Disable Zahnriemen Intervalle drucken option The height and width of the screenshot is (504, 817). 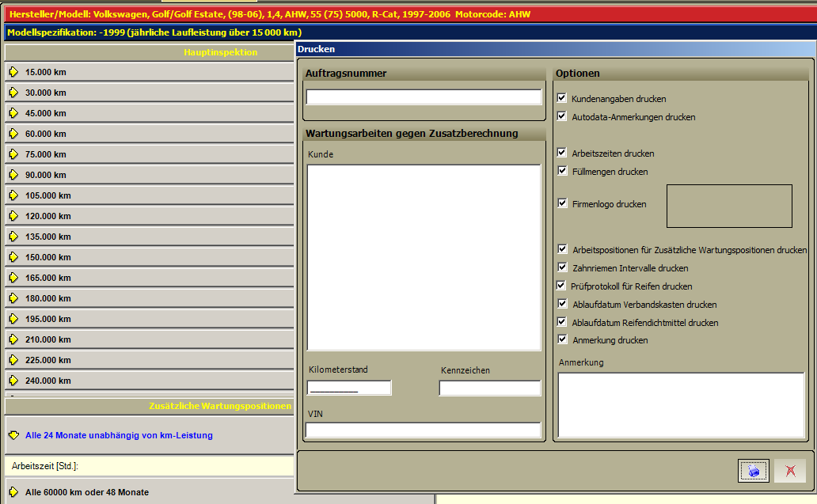click(x=562, y=267)
